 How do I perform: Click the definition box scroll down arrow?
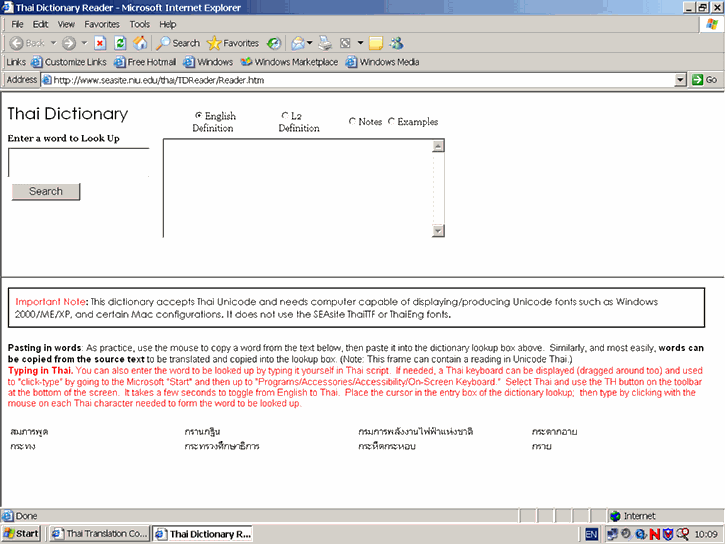coord(438,230)
